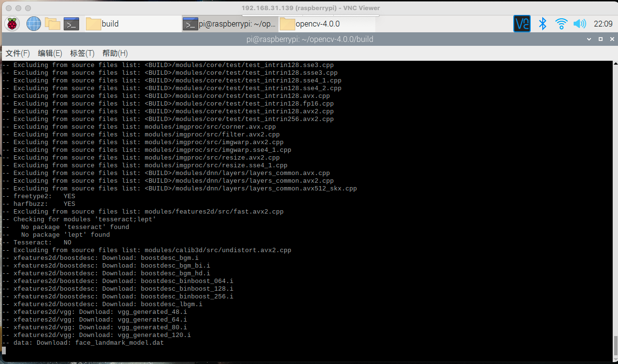The height and width of the screenshot is (364, 618).
Task: Click the 'imgwarp.avx2.cpp' line
Action: [x=143, y=142]
